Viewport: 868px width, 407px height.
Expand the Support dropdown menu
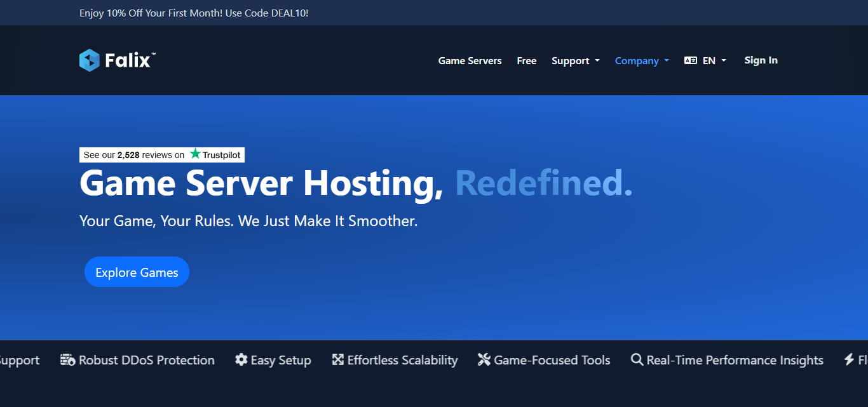(x=576, y=61)
